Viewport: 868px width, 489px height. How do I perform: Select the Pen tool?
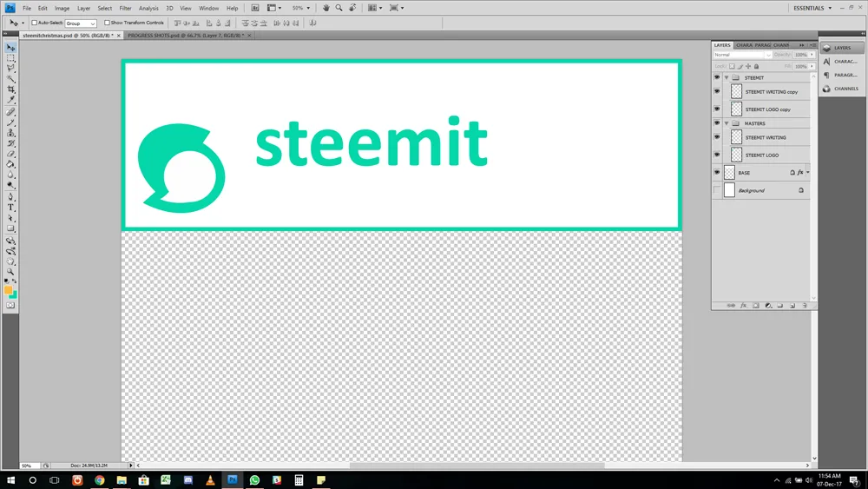point(10,197)
